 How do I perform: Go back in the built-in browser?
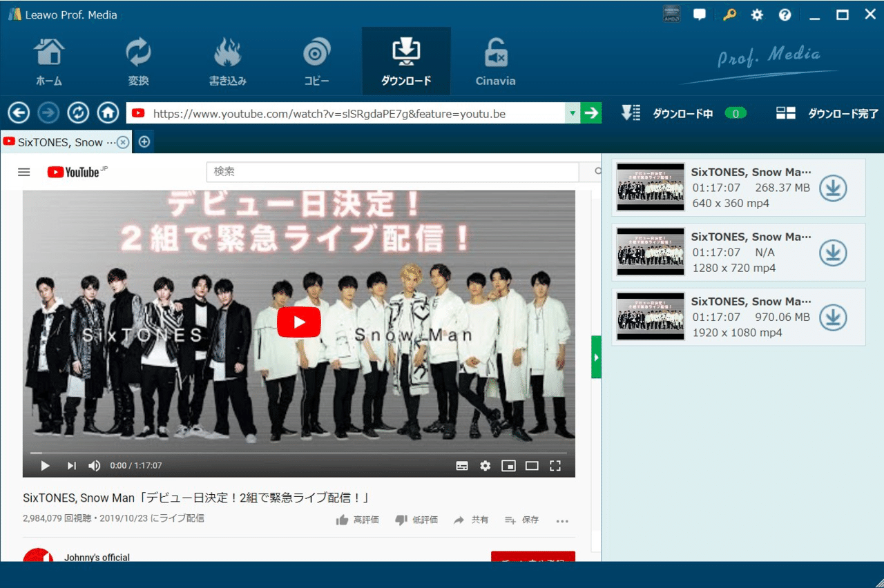[x=19, y=112]
